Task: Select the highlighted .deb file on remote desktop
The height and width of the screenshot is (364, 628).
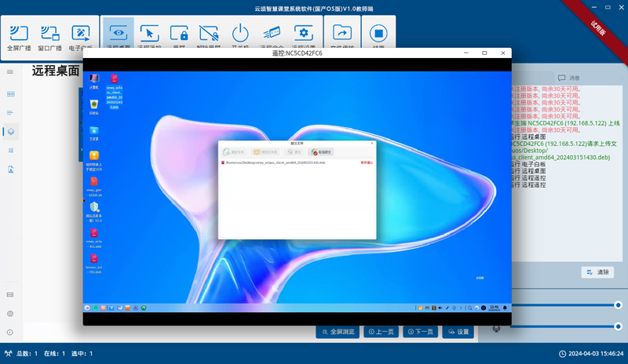Action: coord(114,91)
